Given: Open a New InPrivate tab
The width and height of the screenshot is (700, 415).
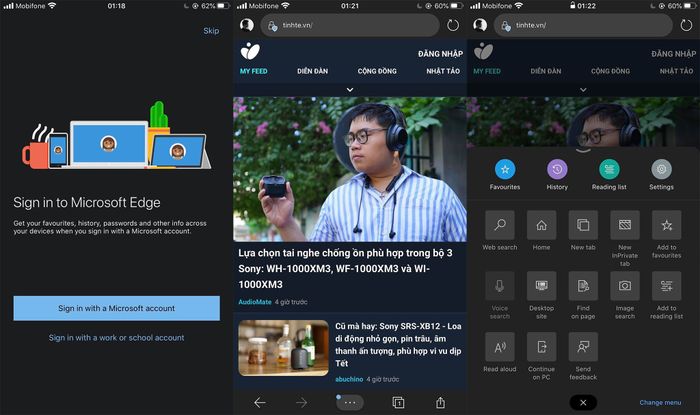Looking at the screenshot, I should pos(625,225).
